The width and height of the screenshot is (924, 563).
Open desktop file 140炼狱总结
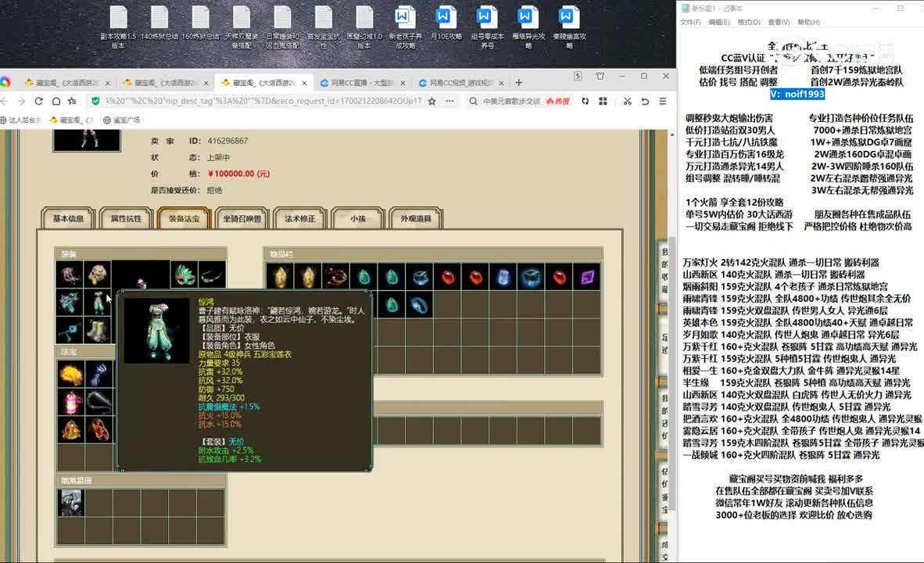(159, 23)
